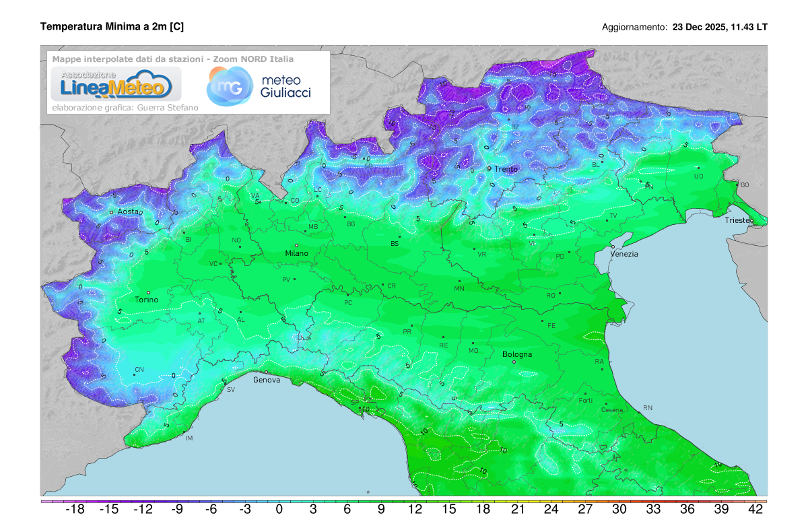Screen dimensions: 808x532
Task: Select the Milano city marker
Action: point(296,245)
